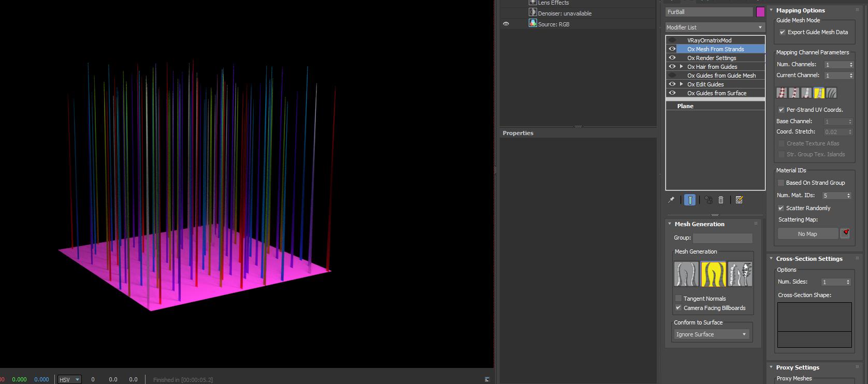The height and width of the screenshot is (384, 868).
Task: Click the magenta FurBall color swatch
Action: click(x=760, y=12)
